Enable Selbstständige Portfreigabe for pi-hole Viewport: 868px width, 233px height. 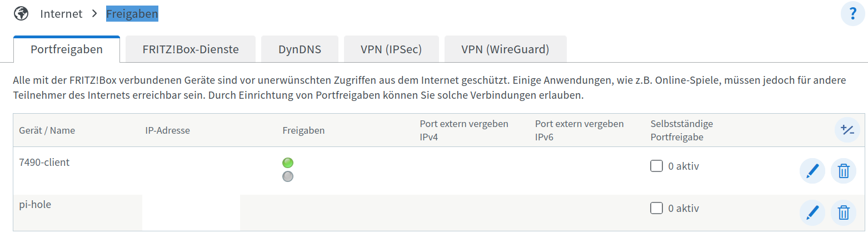click(x=656, y=208)
